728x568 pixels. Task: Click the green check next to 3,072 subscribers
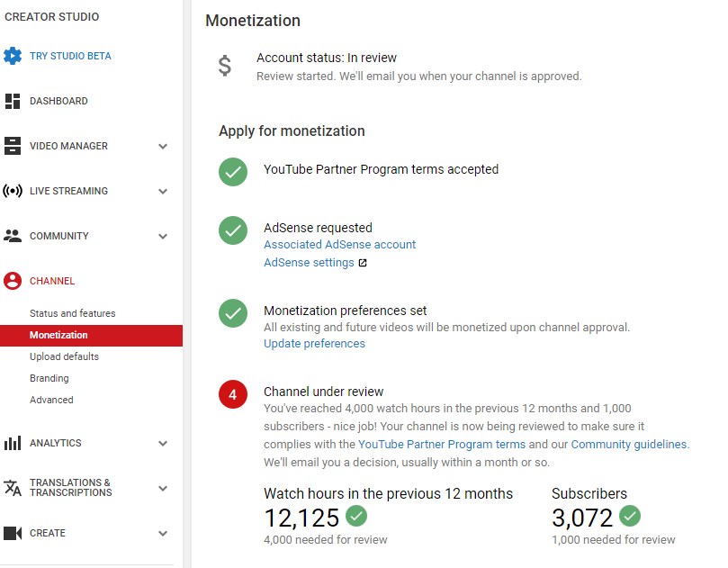[630, 516]
